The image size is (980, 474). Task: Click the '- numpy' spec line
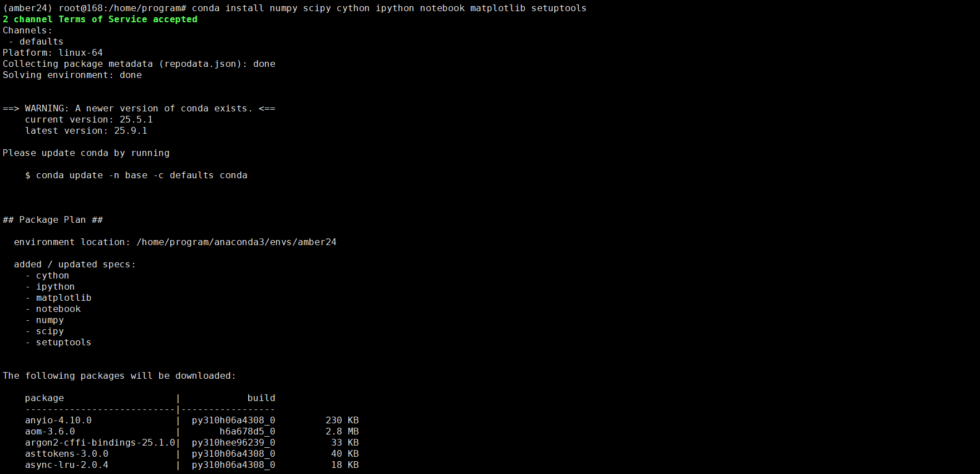click(45, 320)
